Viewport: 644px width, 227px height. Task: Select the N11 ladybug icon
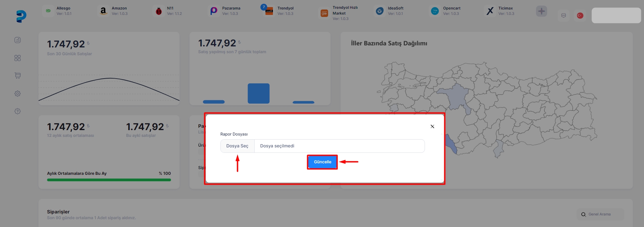158,11
